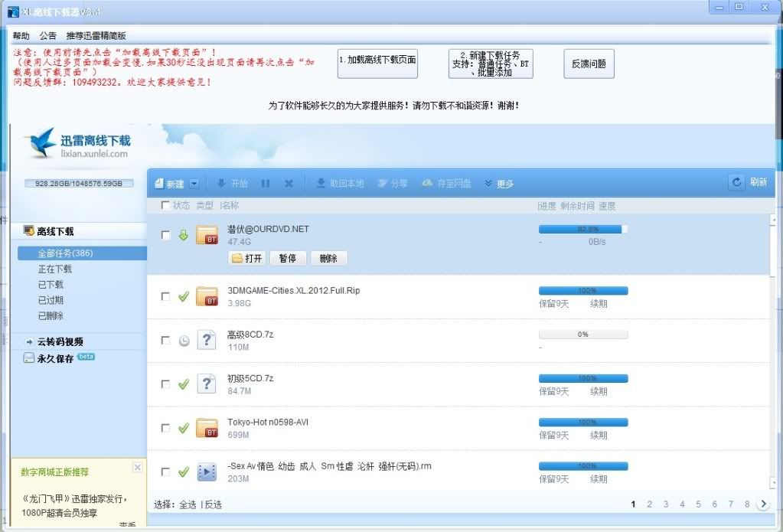Click the green checkmark of Tokyo-Hot n0598-AVI

click(184, 428)
